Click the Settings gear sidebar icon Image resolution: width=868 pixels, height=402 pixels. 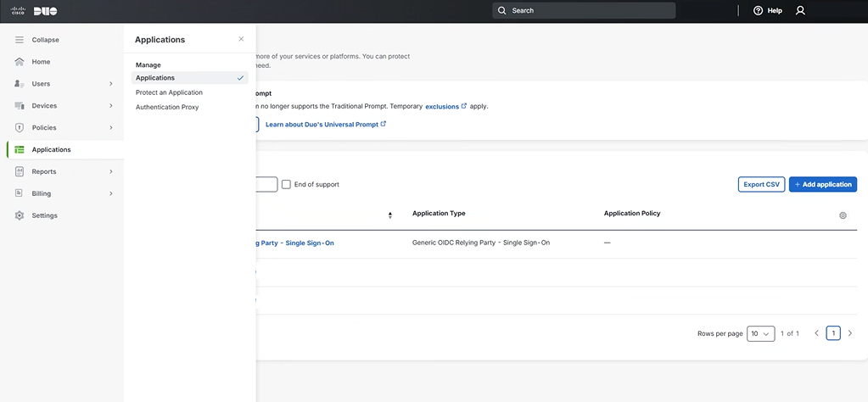coord(20,215)
